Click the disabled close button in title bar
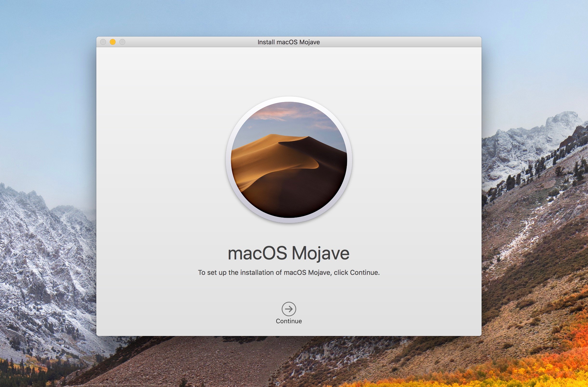 [103, 42]
